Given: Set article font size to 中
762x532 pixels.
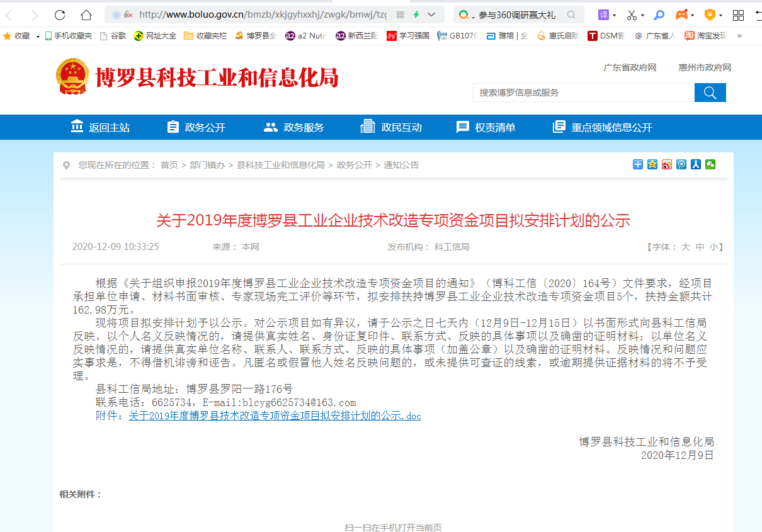Looking at the screenshot, I should [700, 247].
